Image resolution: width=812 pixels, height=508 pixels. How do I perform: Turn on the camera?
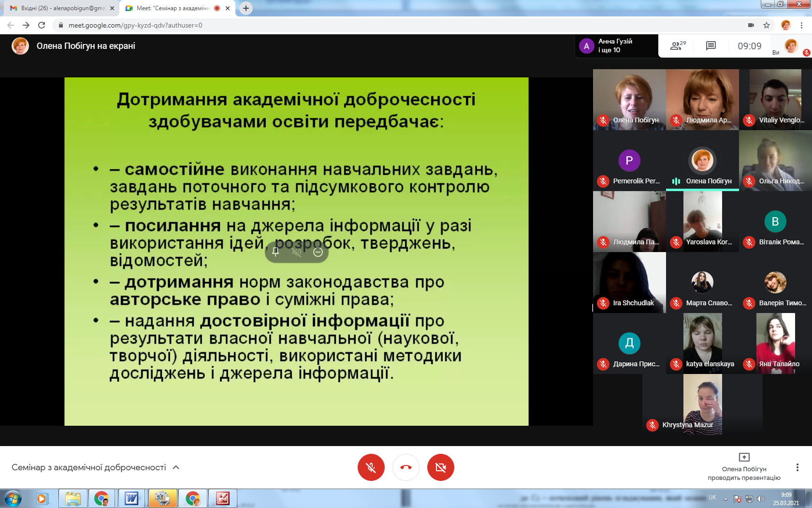pos(441,467)
